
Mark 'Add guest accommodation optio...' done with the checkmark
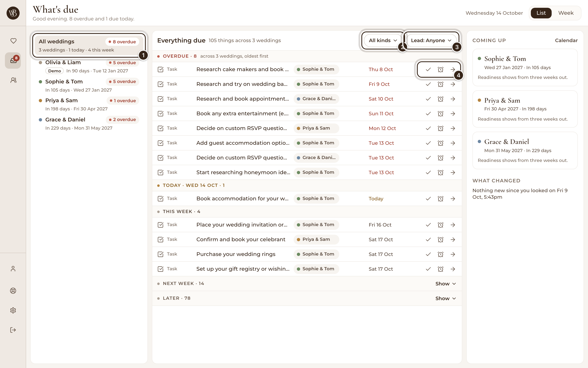point(428,143)
